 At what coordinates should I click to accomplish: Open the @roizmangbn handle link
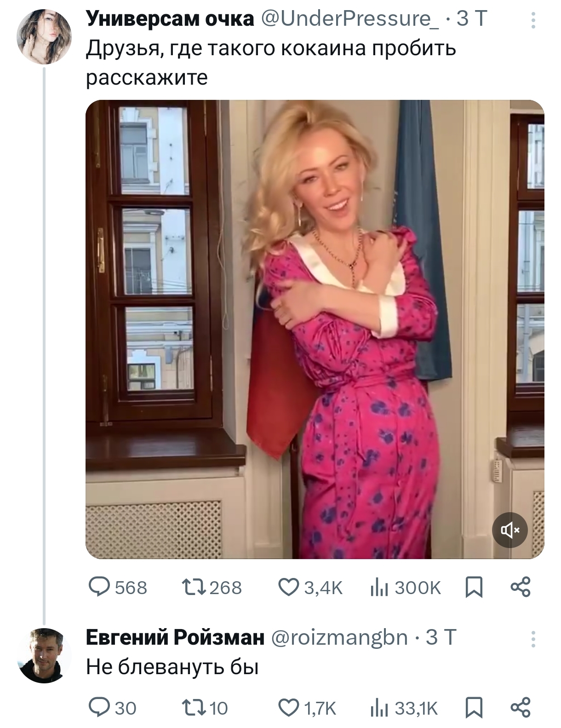(340, 638)
